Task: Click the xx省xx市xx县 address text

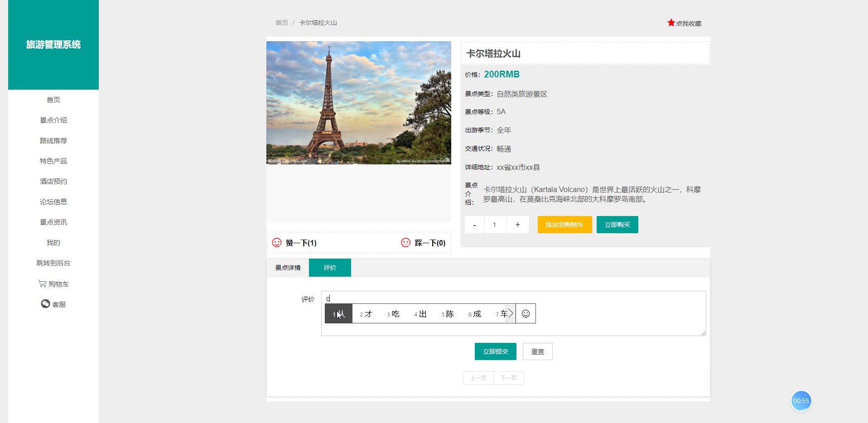Action: pos(518,168)
